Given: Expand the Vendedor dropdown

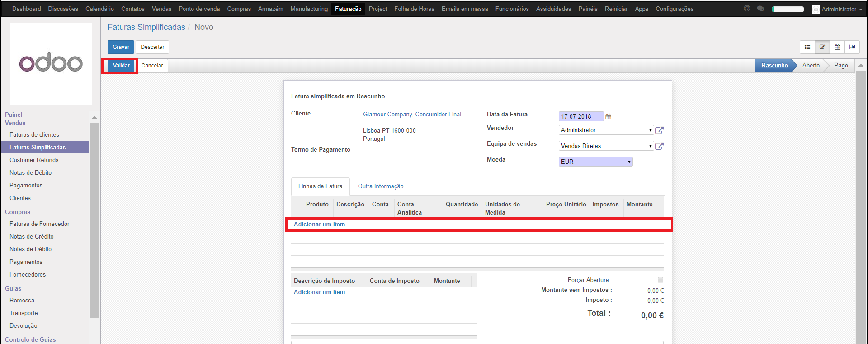Looking at the screenshot, I should click(x=606, y=130).
